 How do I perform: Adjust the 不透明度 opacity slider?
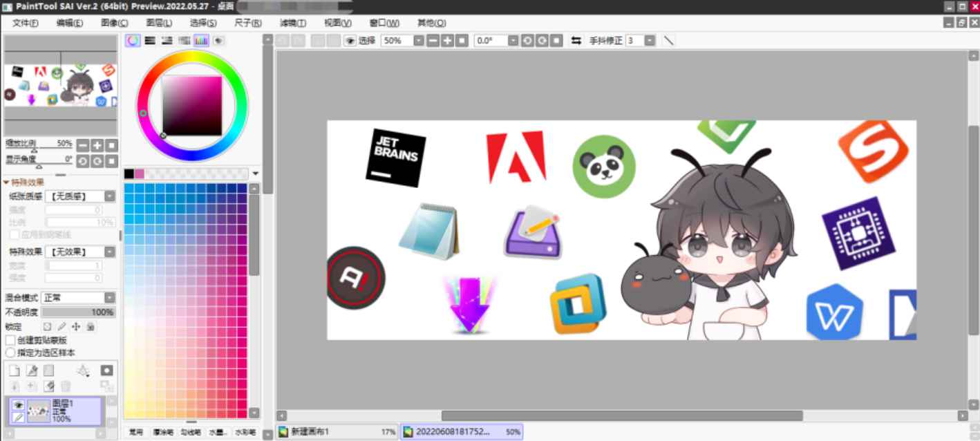[78, 312]
